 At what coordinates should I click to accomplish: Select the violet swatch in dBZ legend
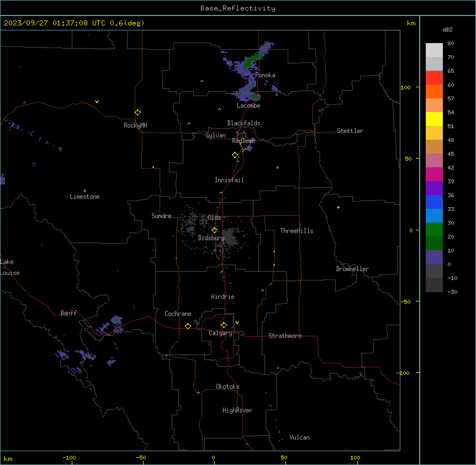[434, 188]
